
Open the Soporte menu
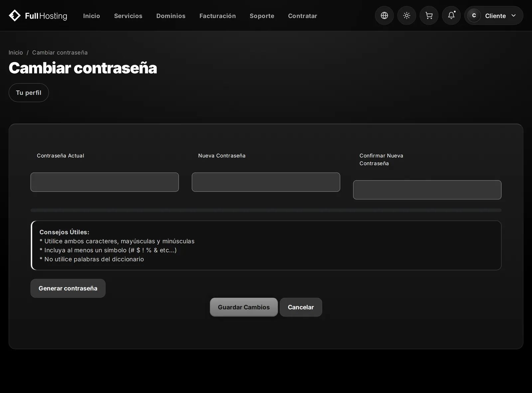tap(262, 16)
